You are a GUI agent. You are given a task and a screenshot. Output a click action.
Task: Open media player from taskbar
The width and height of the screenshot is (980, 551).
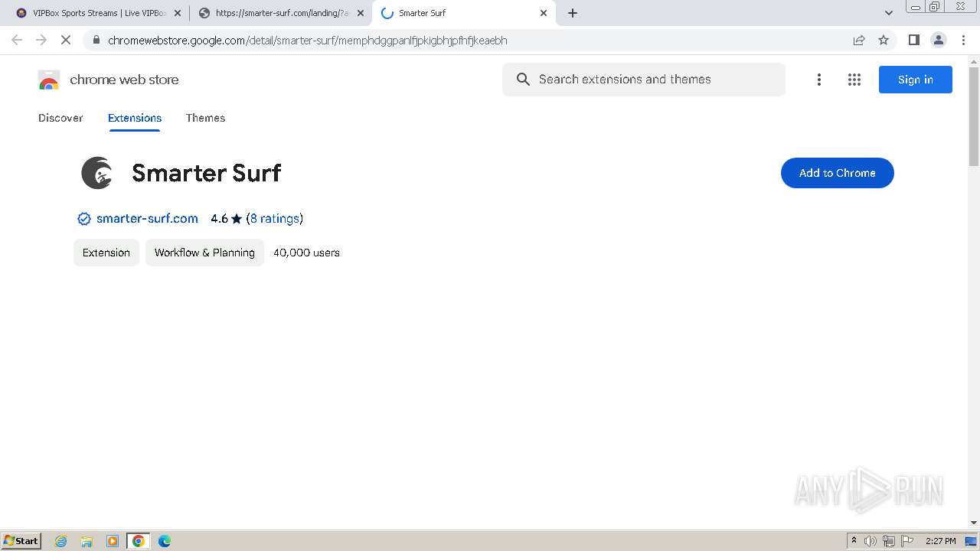click(x=113, y=541)
